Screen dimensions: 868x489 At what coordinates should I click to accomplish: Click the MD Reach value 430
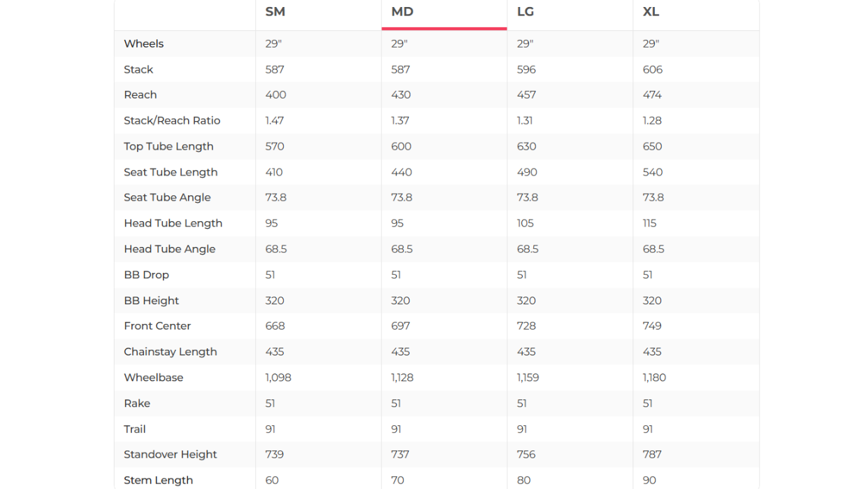click(x=401, y=95)
